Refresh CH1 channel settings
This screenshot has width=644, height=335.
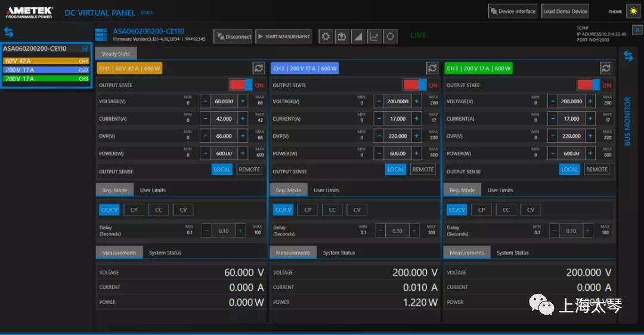coord(258,68)
